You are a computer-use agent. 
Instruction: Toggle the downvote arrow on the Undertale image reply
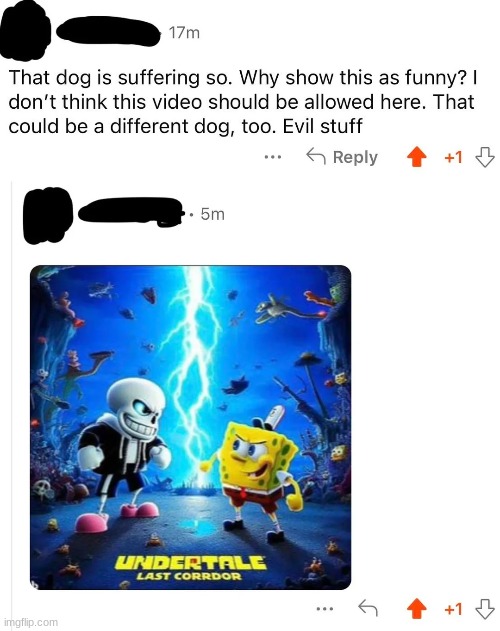pyautogui.click(x=485, y=609)
